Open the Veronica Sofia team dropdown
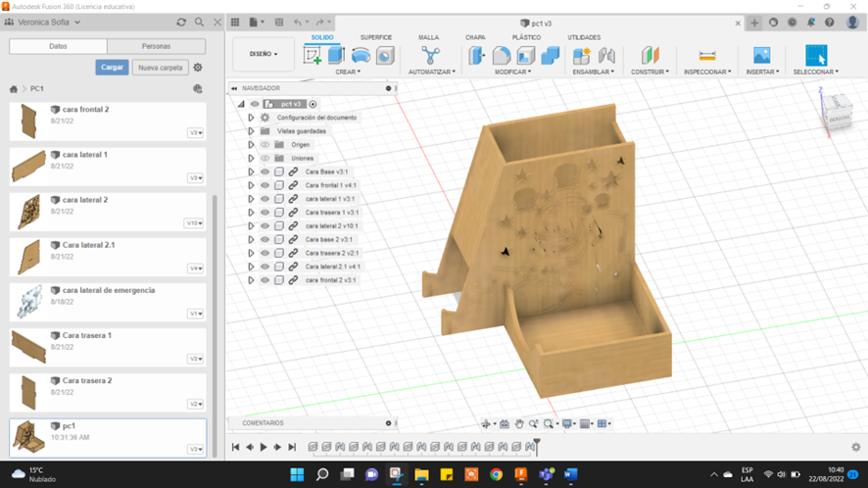Image resolution: width=868 pixels, height=488 pixels. coord(49,23)
